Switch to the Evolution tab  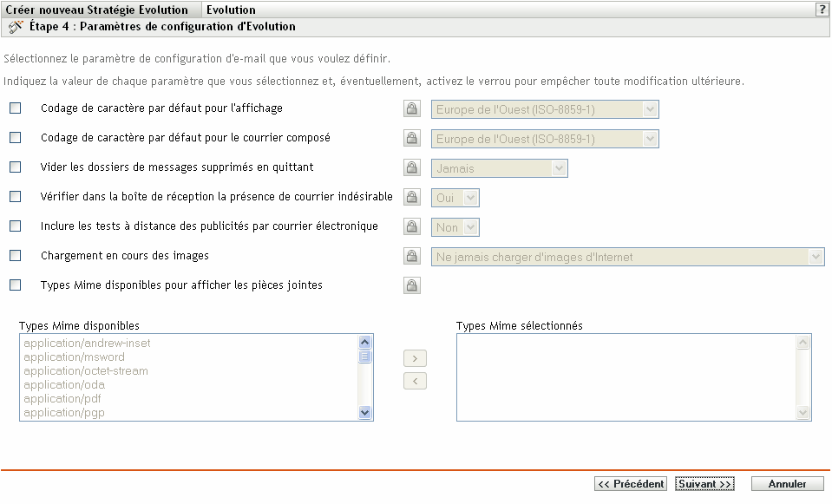click(x=230, y=9)
